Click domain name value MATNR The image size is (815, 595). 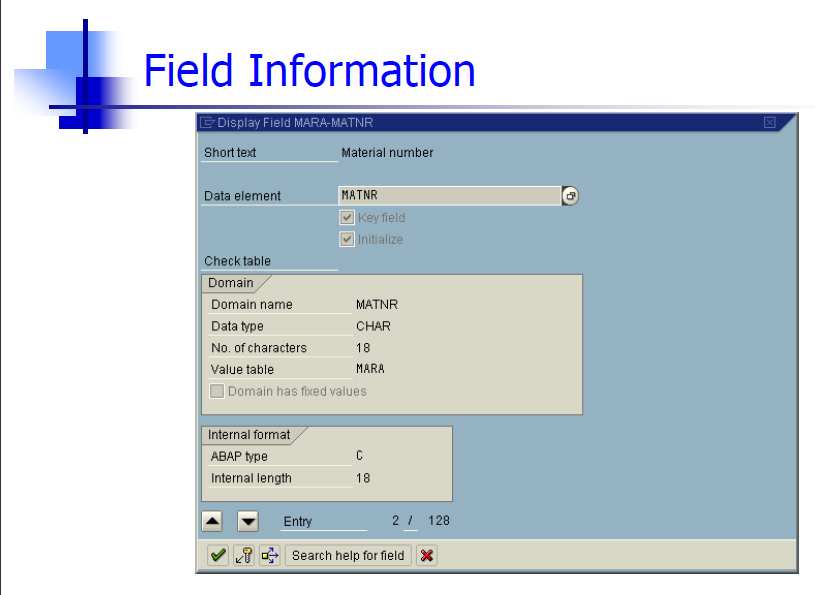click(x=377, y=304)
